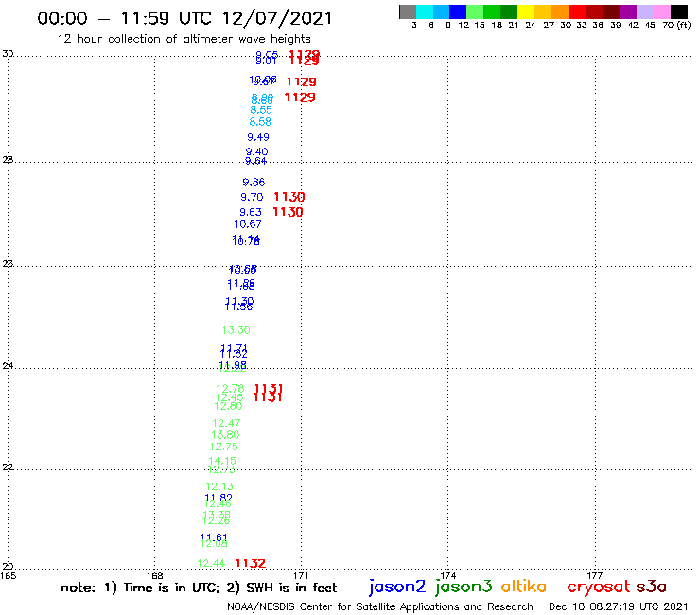700x615 pixels.
Task: Click the longitude axis label 168
Action: coord(154,575)
